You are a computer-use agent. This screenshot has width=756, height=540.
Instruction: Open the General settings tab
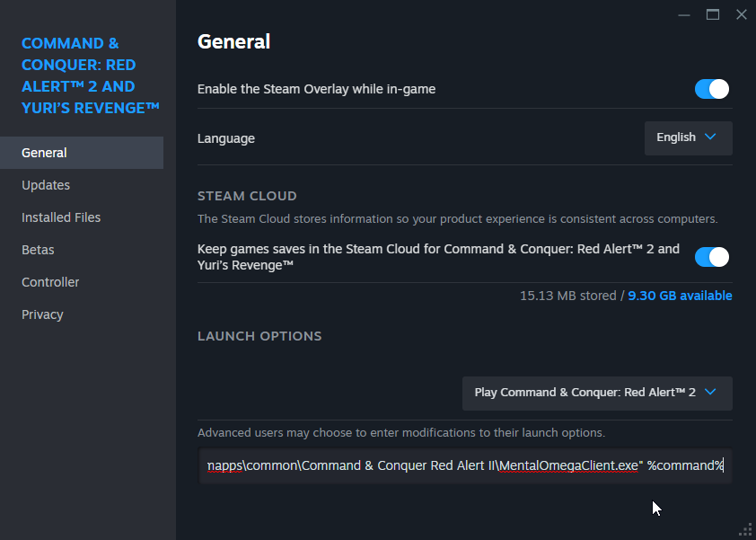45,153
